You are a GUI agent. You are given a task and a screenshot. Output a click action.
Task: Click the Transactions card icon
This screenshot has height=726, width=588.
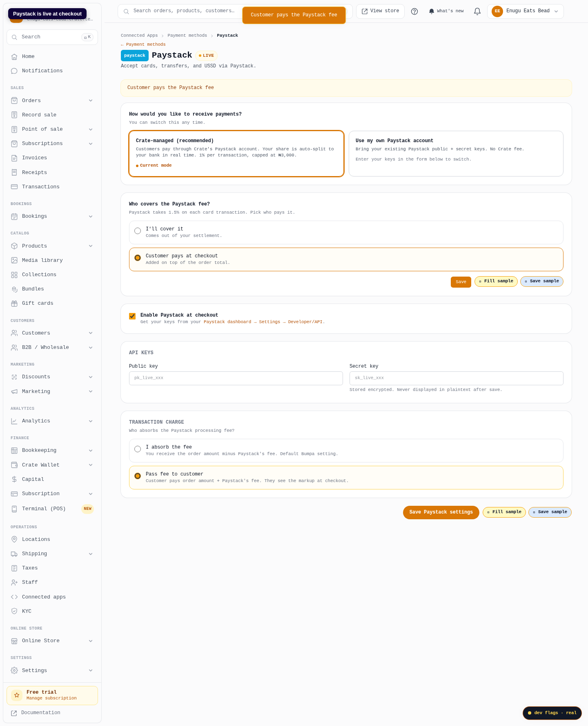pos(14,187)
